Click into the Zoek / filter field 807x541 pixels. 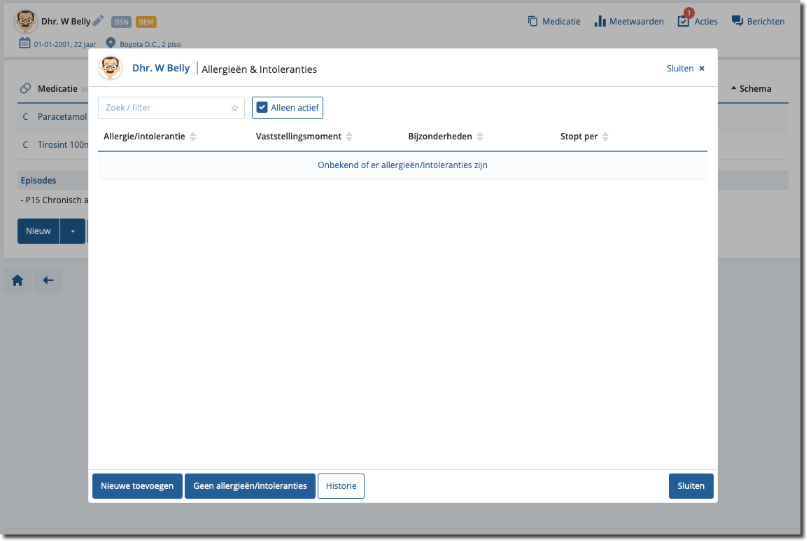(165, 108)
